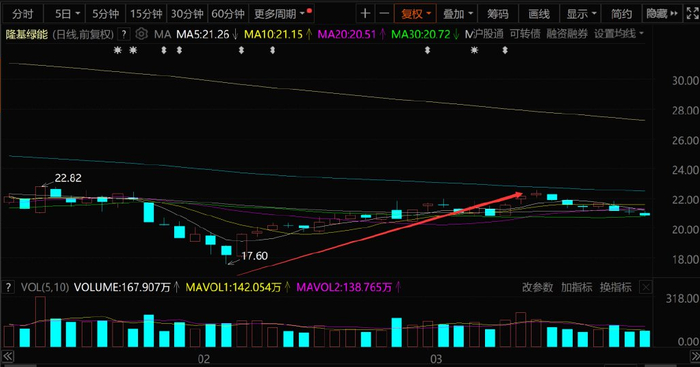
Task: Click the diamond marker under the MA5 down arrow
Action: (x=242, y=50)
